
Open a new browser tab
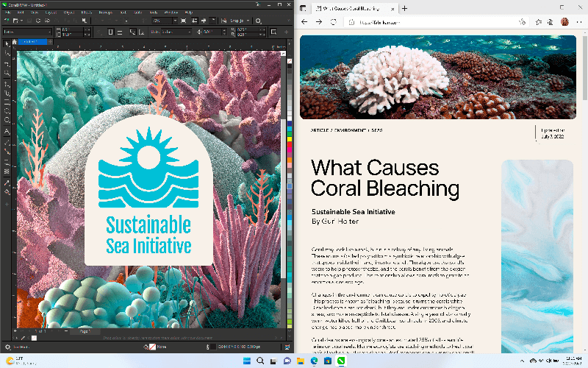(x=404, y=7)
